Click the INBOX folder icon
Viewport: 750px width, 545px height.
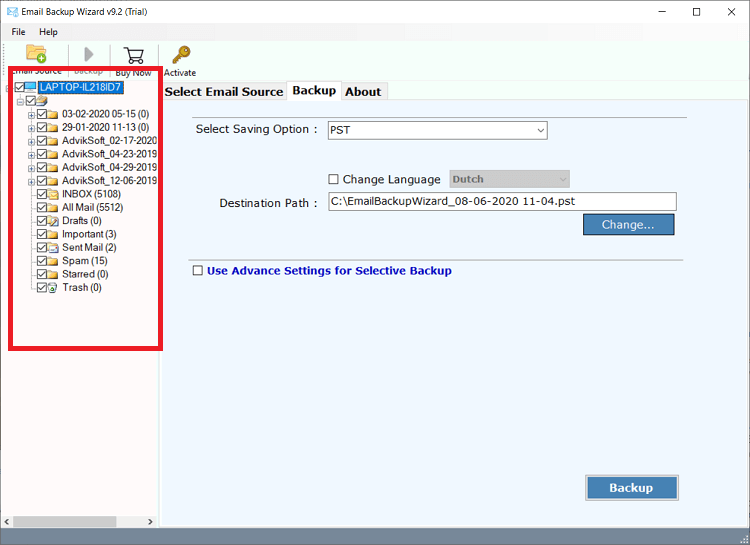(53, 194)
